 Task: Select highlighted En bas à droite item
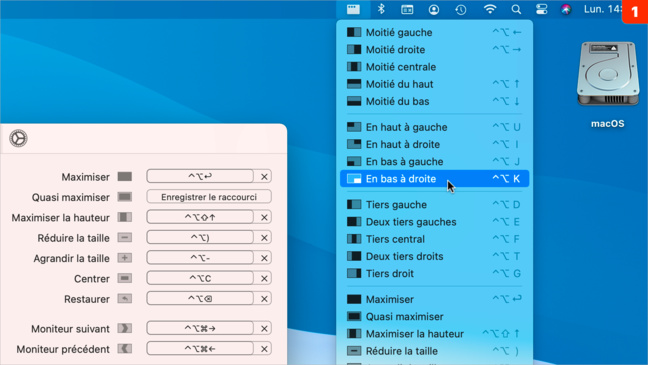click(434, 179)
